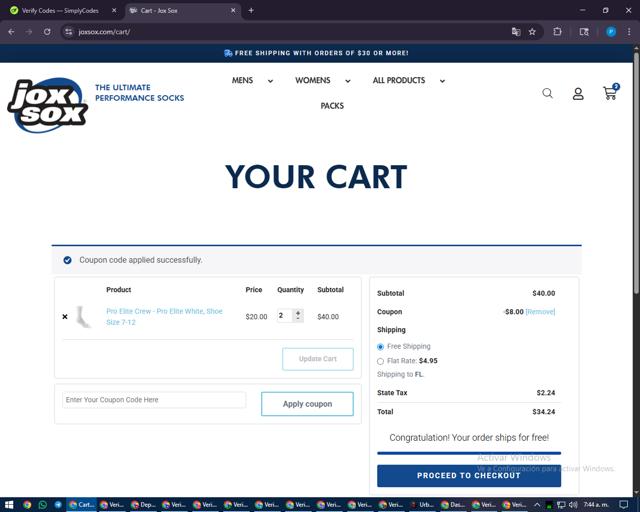Open the Windows Start menu
The height and width of the screenshot is (512, 640).
pos(9,505)
